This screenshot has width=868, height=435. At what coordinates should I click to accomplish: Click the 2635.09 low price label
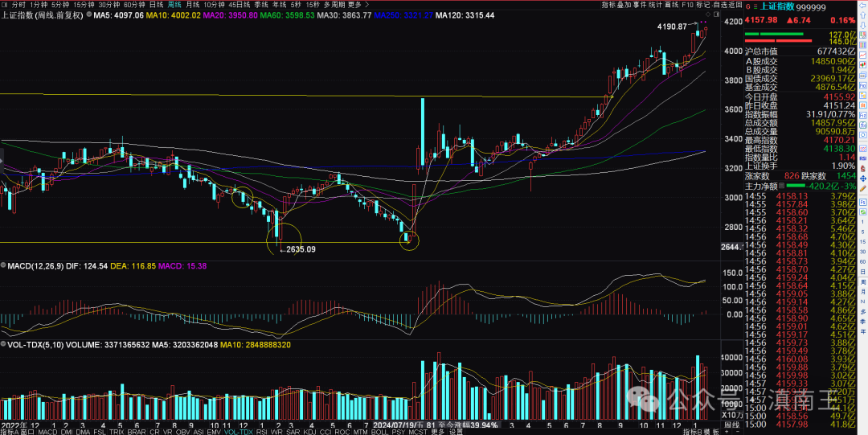point(301,249)
